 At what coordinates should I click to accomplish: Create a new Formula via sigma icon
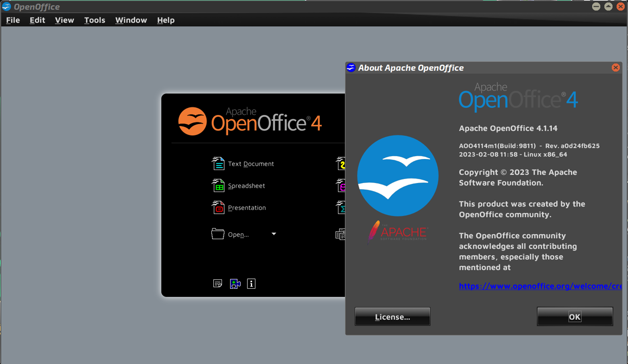coord(340,207)
